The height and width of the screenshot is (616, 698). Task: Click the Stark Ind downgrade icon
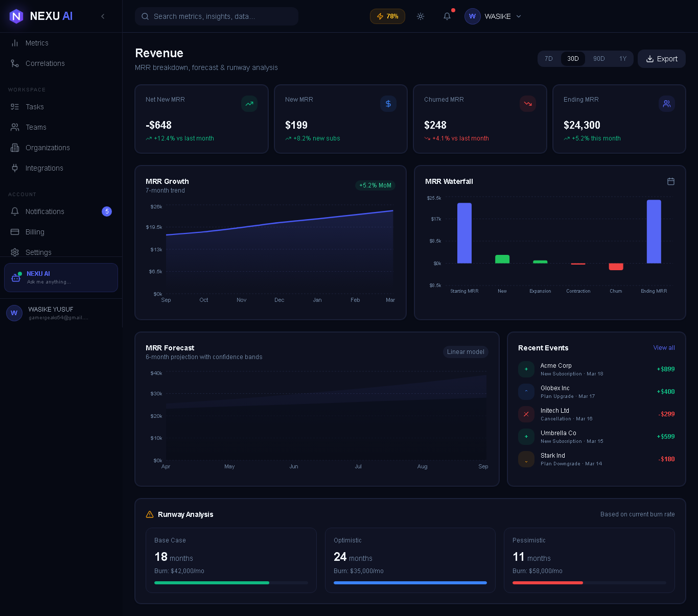(526, 459)
